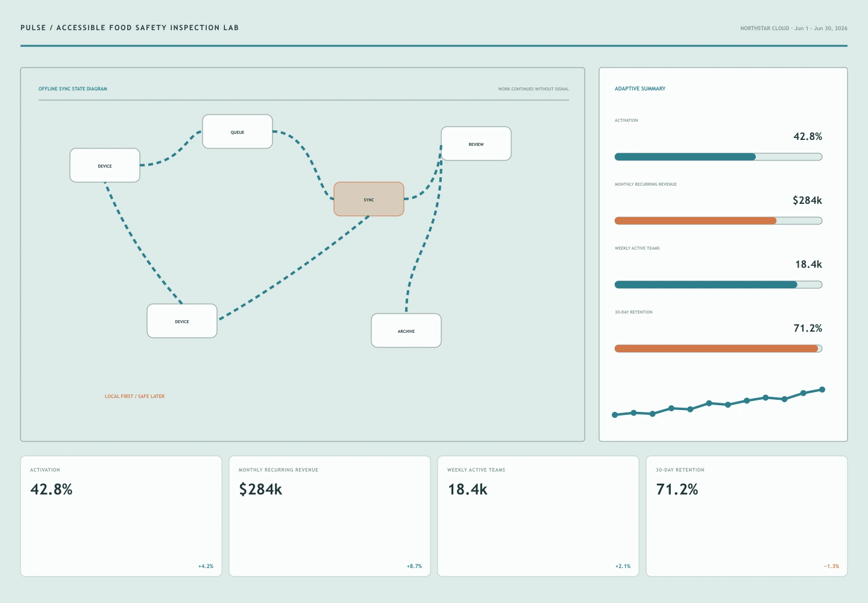The height and width of the screenshot is (603, 868).
Task: Click the DEVICE node linked to QUEUE
Action: (105, 165)
